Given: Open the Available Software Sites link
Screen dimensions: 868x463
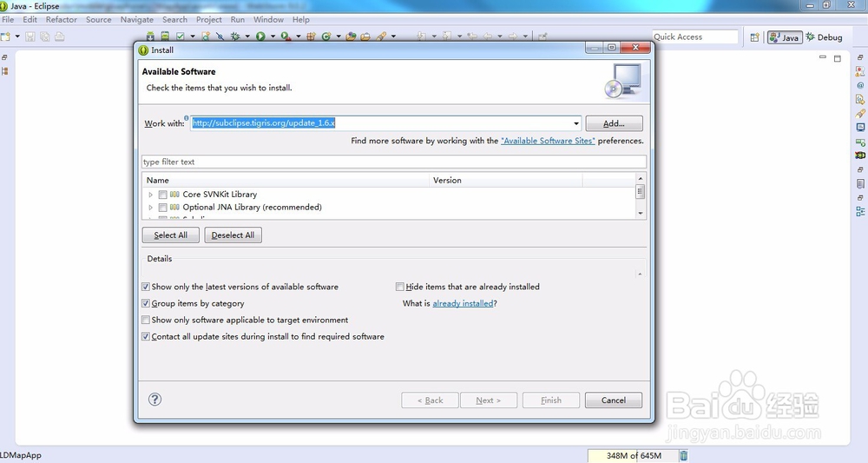Looking at the screenshot, I should coord(548,141).
